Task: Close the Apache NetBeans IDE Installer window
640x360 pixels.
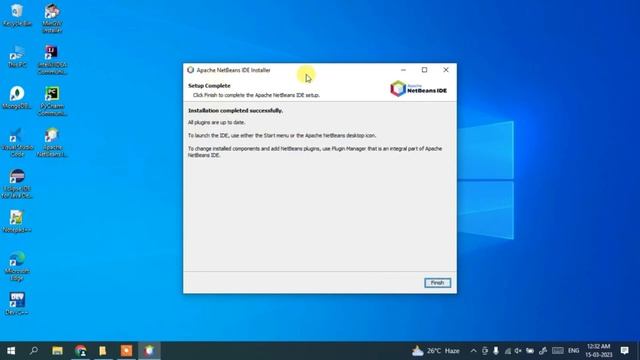Action: pos(446,70)
